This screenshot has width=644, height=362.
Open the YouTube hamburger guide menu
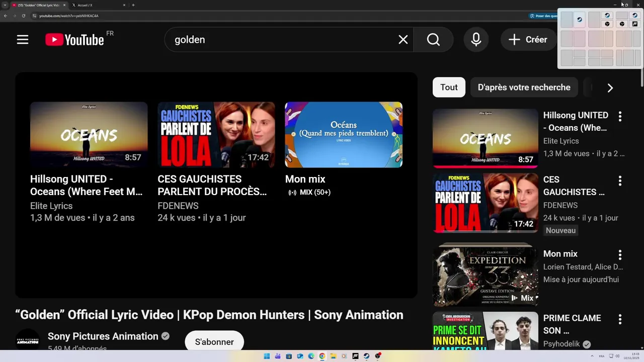[23, 40]
